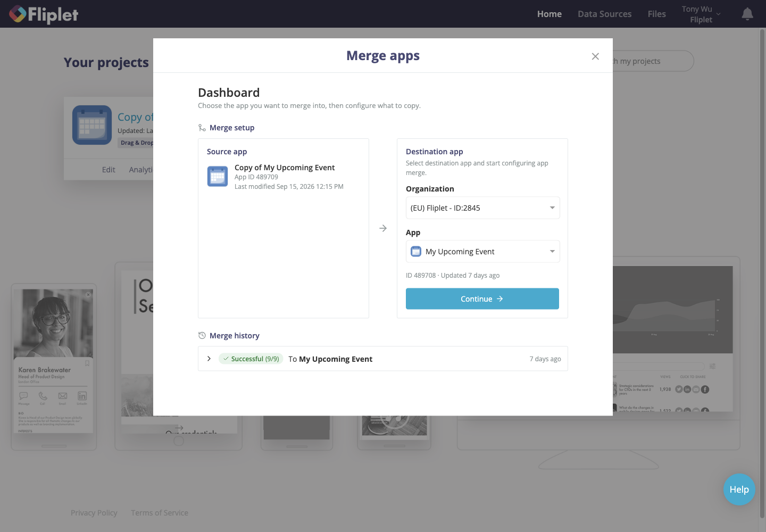Click the arrow between source and destination
This screenshot has height=532, width=766.
click(x=383, y=228)
